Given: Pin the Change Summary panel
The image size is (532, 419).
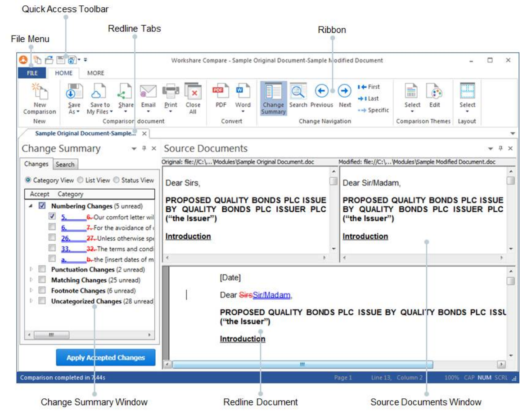Looking at the screenshot, I should pos(144,148).
